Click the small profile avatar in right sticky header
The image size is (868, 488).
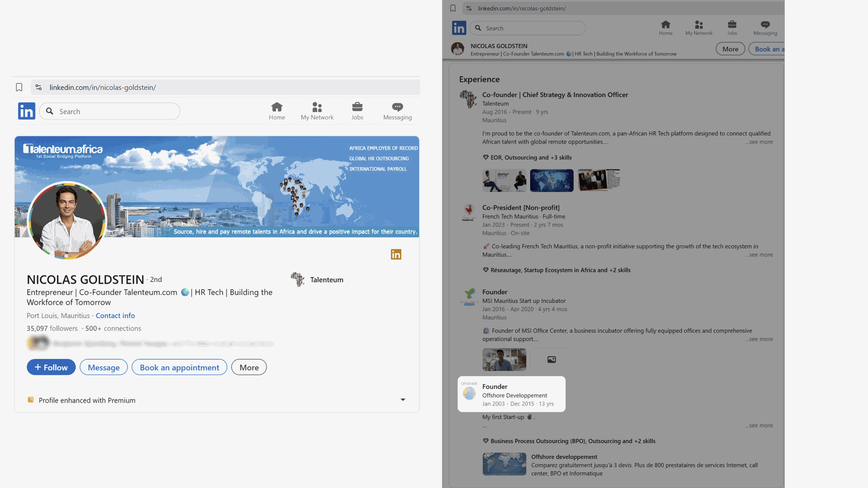(x=458, y=49)
